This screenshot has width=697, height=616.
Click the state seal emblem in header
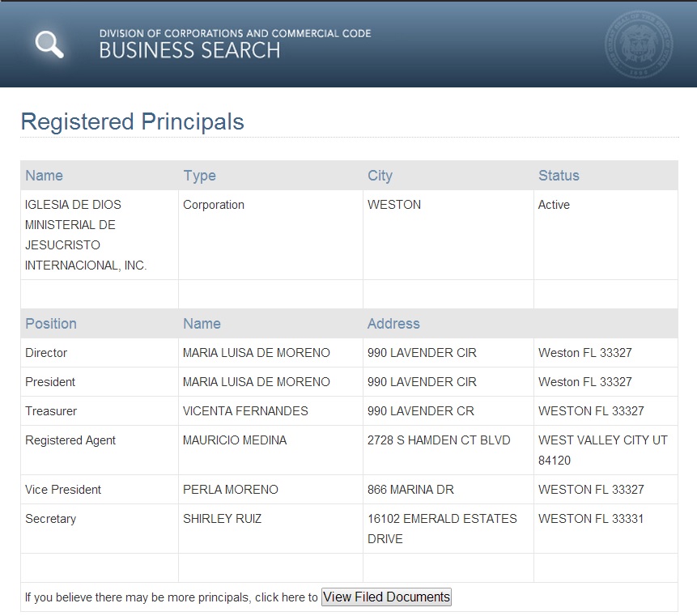coord(639,44)
